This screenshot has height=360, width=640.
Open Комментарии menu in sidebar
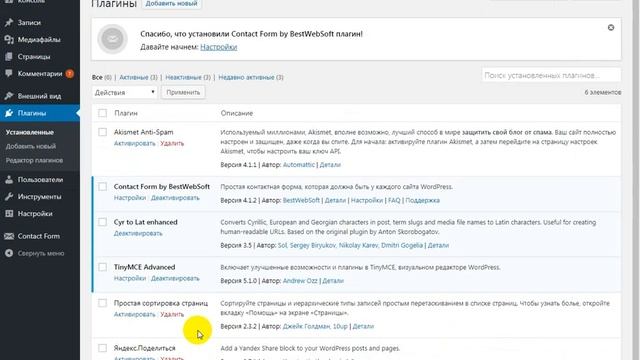click(40, 73)
